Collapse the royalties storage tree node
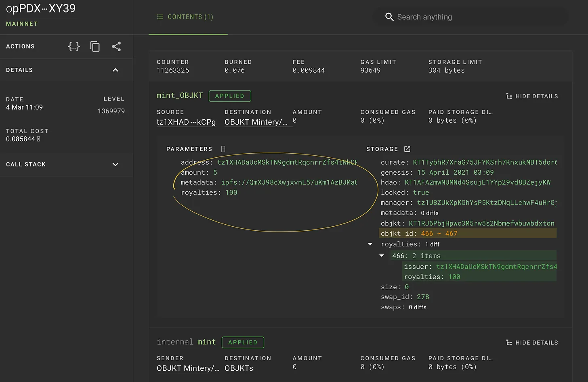Image resolution: width=588 pixels, height=382 pixels. pos(370,244)
